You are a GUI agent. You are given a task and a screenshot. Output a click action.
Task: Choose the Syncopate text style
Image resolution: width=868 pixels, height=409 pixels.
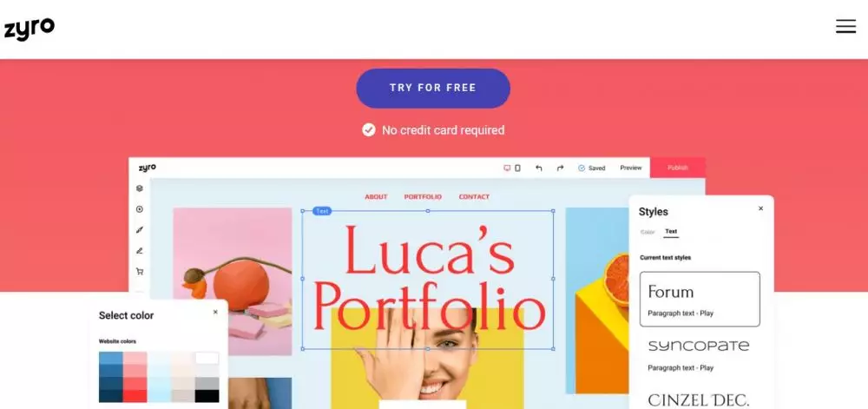[699, 354]
